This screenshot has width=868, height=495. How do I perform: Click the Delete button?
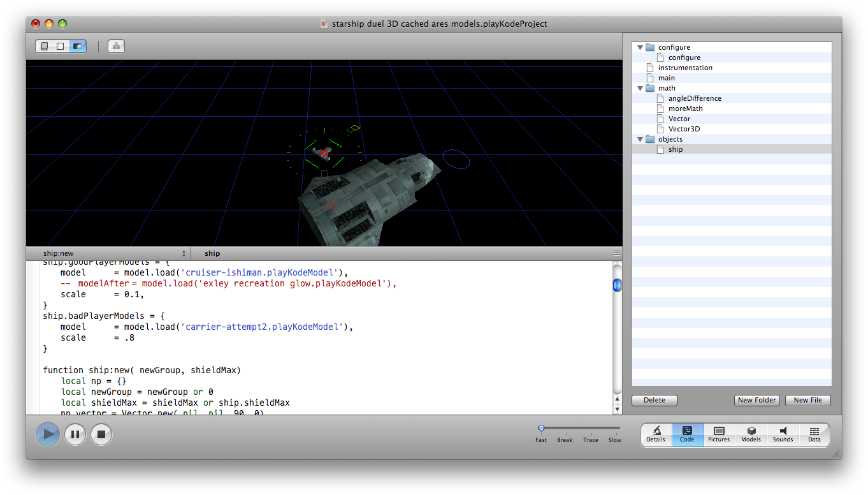654,400
